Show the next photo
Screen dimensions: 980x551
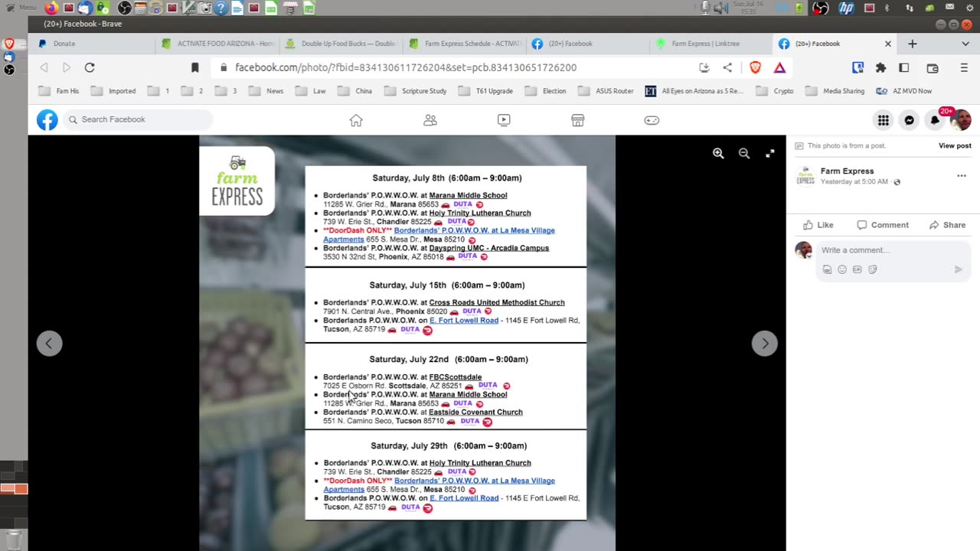(x=765, y=344)
